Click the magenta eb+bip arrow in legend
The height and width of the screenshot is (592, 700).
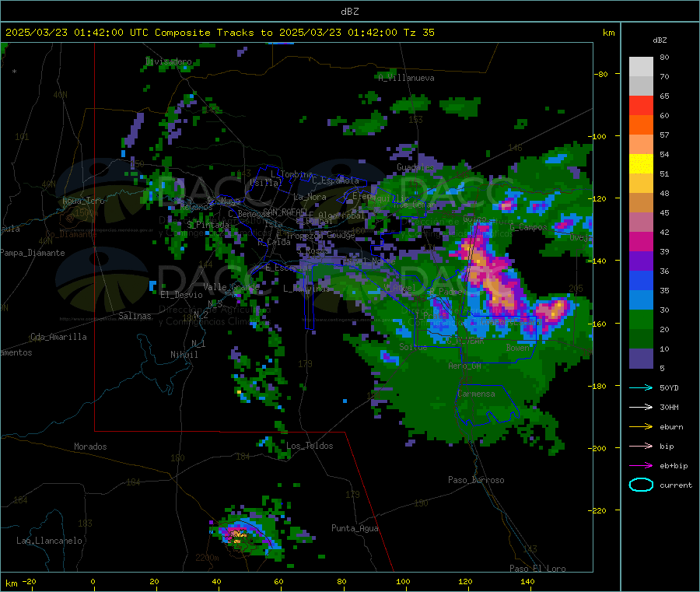(641, 466)
